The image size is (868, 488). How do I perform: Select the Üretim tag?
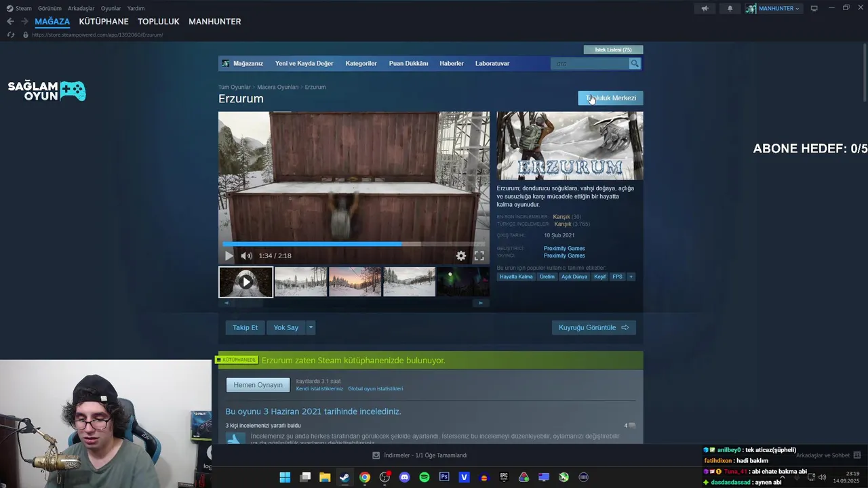coord(547,277)
